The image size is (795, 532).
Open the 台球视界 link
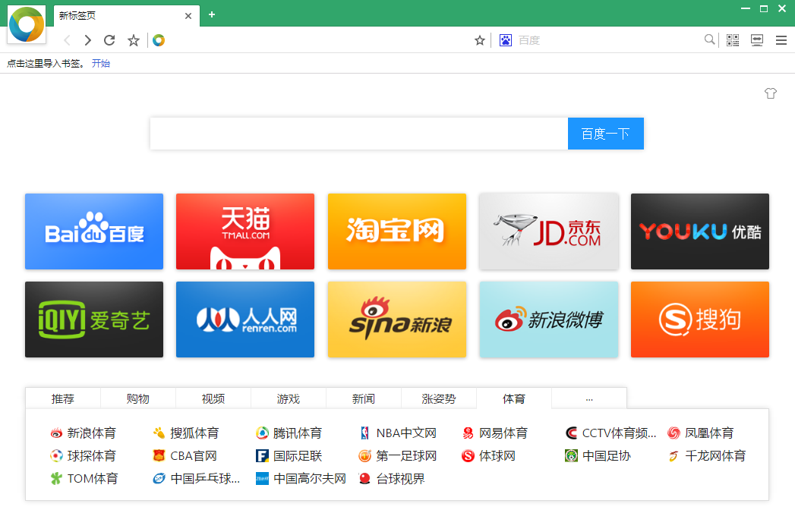[x=392, y=479]
